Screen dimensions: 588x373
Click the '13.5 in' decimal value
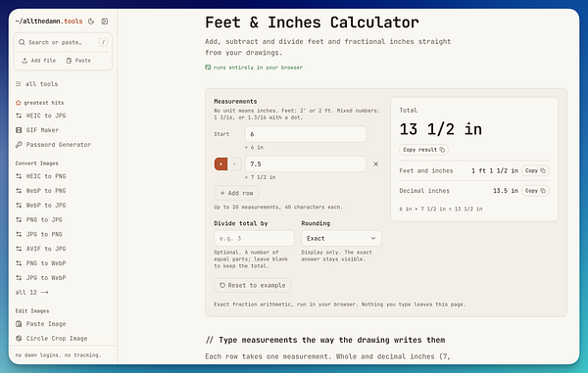click(506, 191)
